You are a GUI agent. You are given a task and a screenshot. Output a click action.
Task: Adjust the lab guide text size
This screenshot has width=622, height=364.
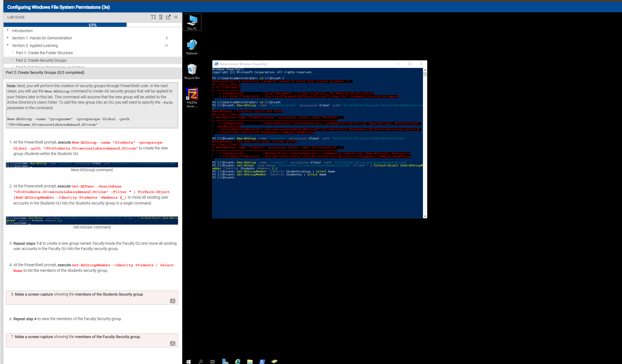click(x=153, y=17)
